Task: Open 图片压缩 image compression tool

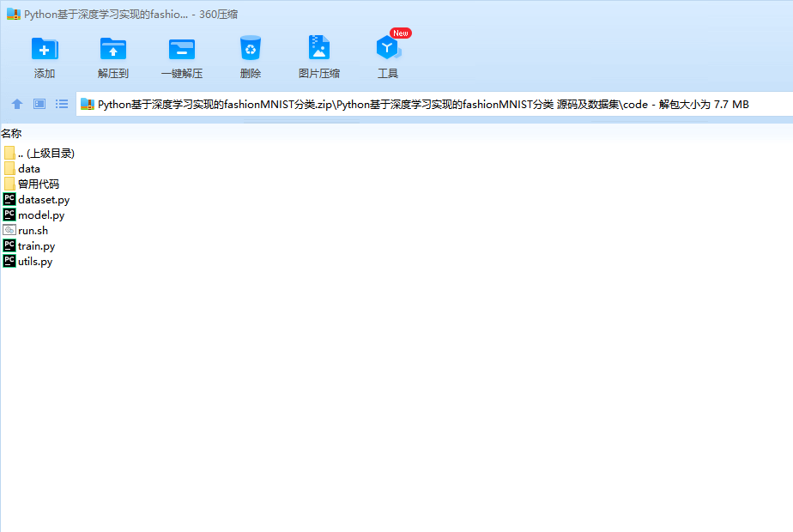Action: 319,48
